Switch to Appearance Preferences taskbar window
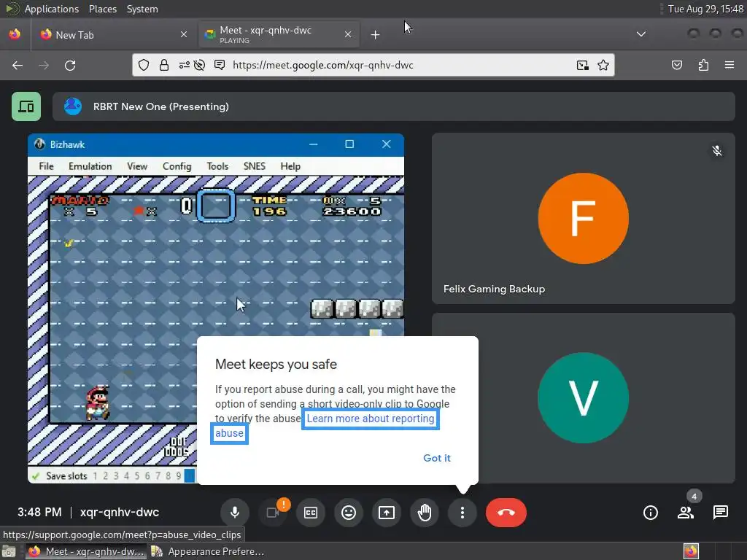 (x=207, y=551)
